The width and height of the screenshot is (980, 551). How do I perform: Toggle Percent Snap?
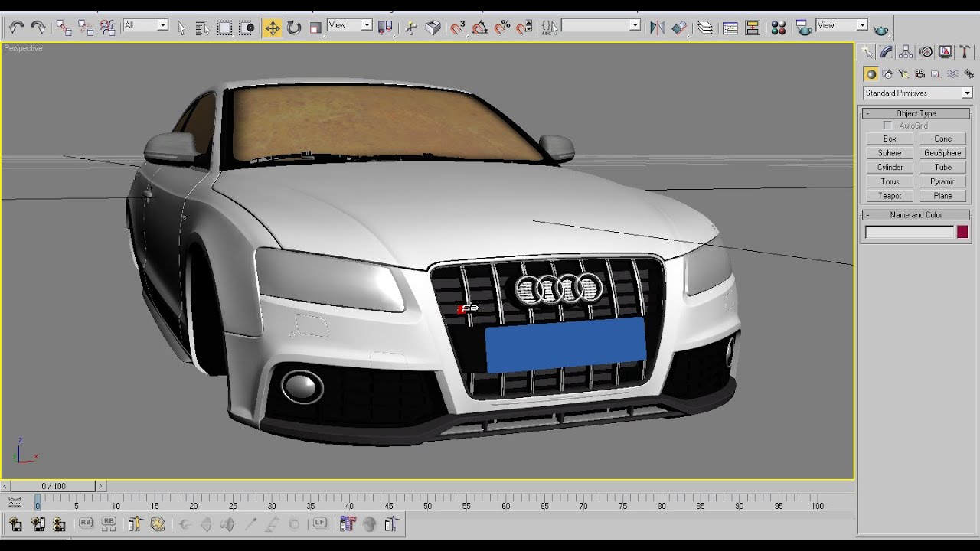pos(502,28)
